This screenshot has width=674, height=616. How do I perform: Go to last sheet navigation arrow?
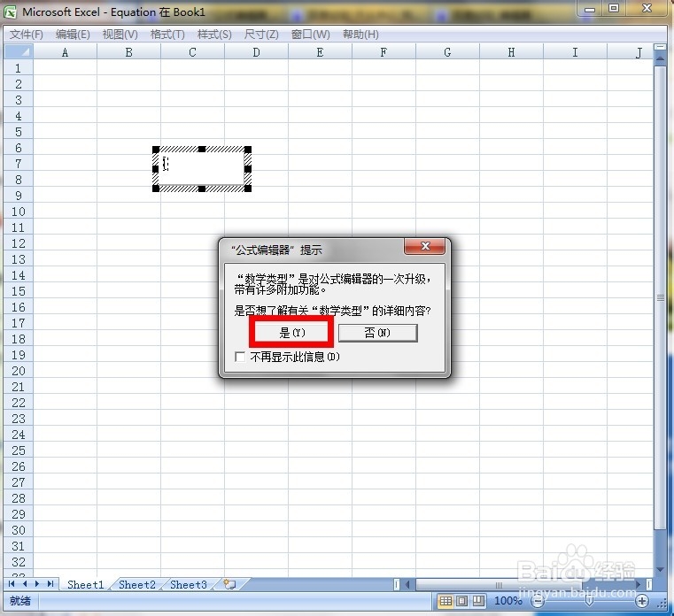click(50, 584)
